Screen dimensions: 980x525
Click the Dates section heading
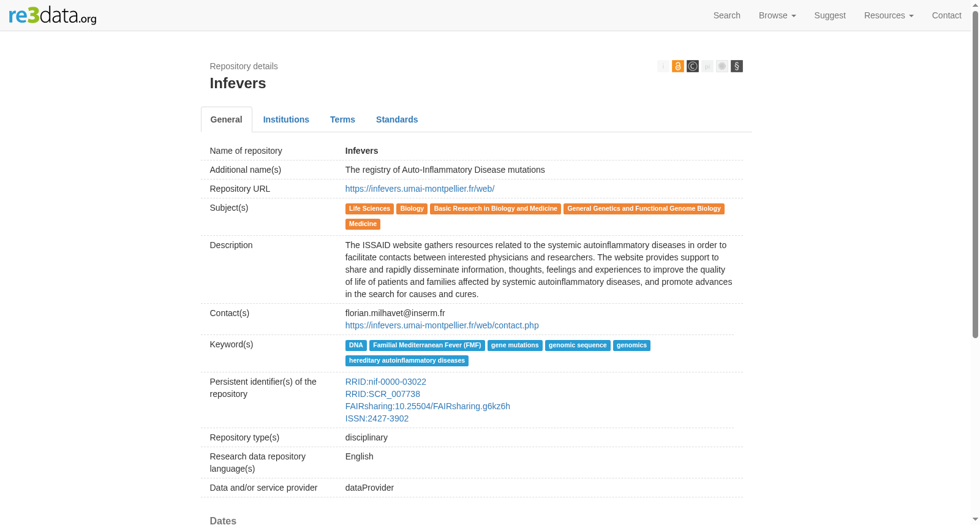[223, 520]
